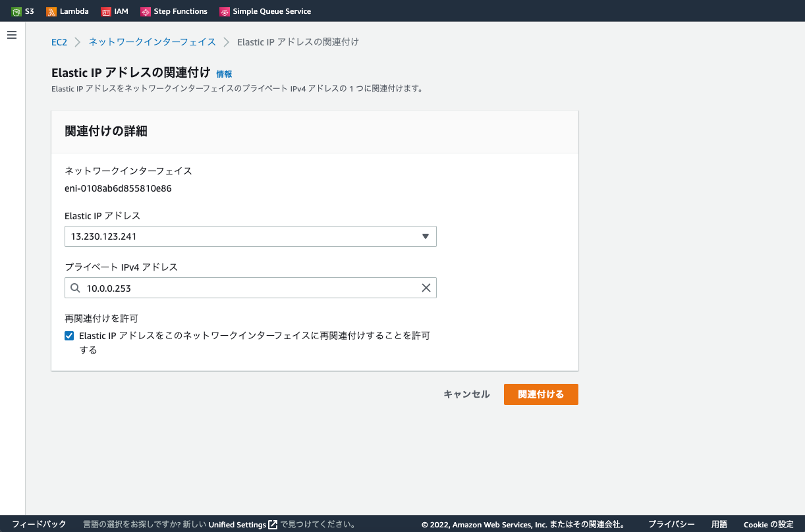Open the S3 console from the favorites bar
The image size is (805, 532).
[x=22, y=11]
